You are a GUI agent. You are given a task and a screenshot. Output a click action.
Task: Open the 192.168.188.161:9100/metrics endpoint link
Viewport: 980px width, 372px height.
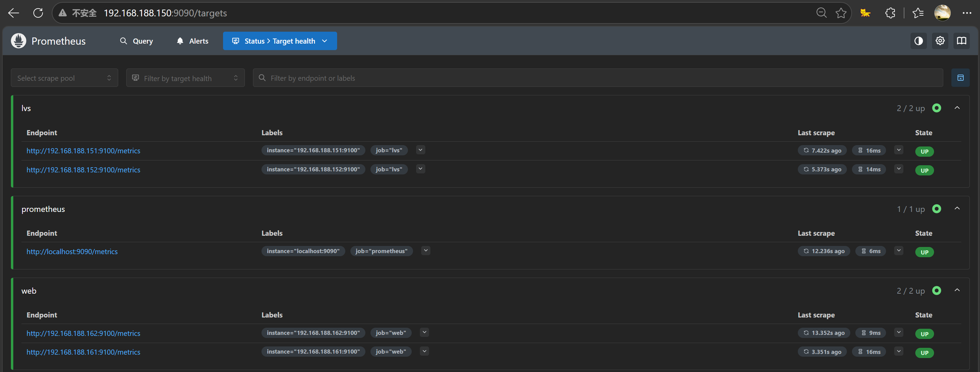(x=83, y=352)
